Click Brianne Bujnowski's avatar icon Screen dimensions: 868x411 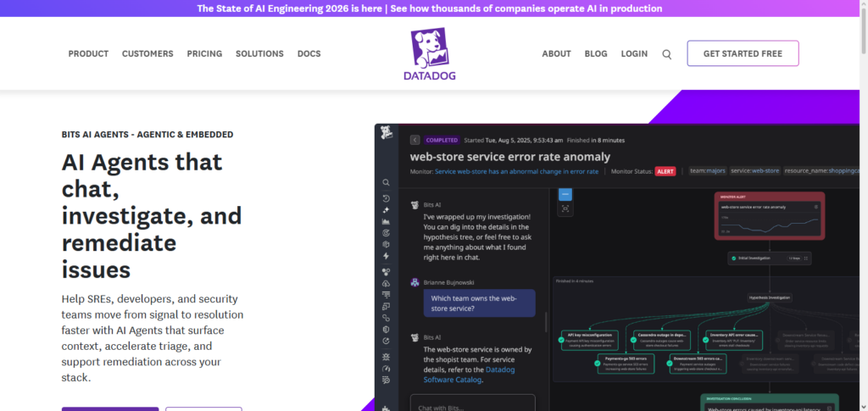415,282
